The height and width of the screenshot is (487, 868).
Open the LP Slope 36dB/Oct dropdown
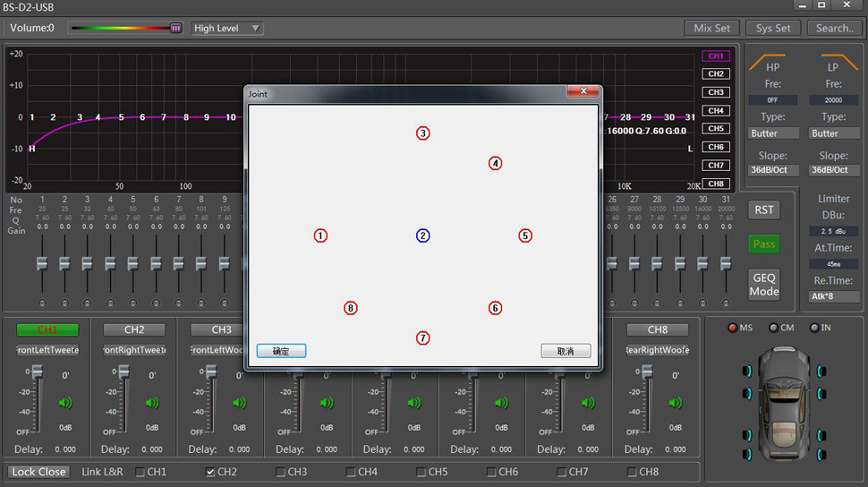click(x=834, y=170)
